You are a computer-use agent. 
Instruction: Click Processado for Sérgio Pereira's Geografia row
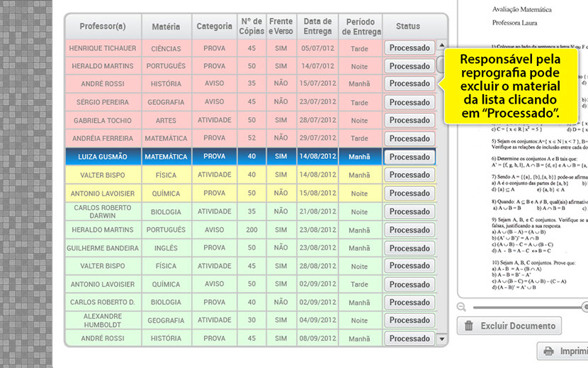409,102
